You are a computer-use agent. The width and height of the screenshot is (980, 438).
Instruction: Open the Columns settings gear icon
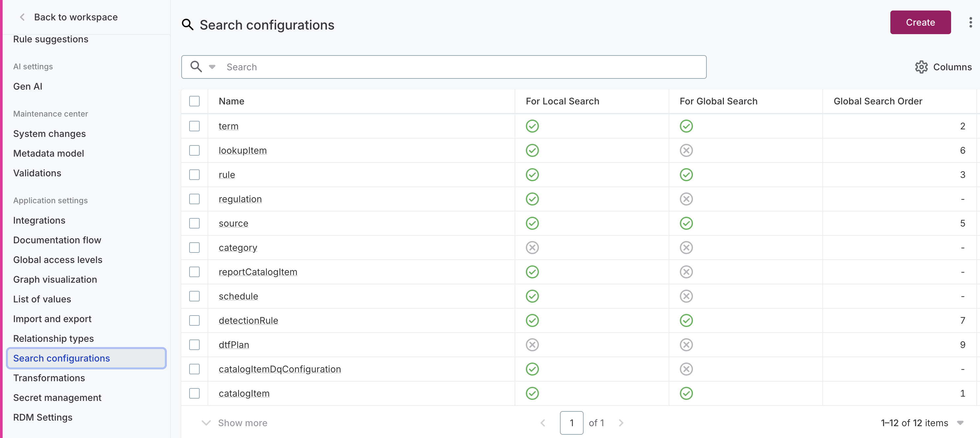[921, 67]
